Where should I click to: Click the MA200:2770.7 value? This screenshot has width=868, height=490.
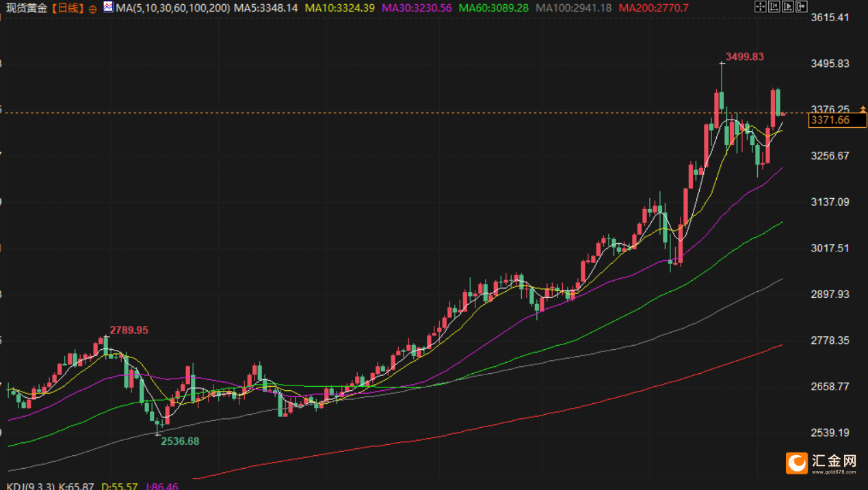coord(653,8)
